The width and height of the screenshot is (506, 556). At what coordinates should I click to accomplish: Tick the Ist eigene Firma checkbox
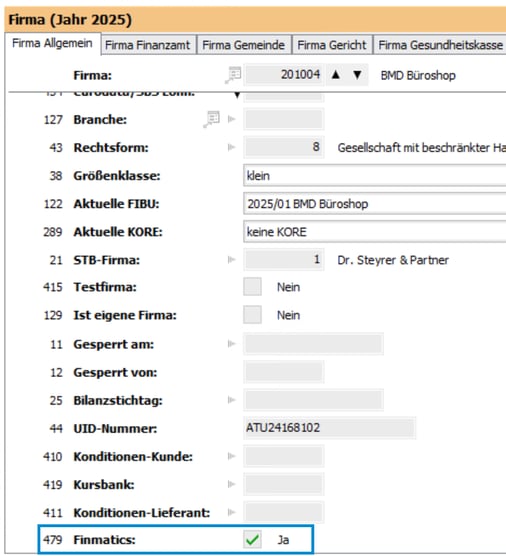tap(252, 315)
